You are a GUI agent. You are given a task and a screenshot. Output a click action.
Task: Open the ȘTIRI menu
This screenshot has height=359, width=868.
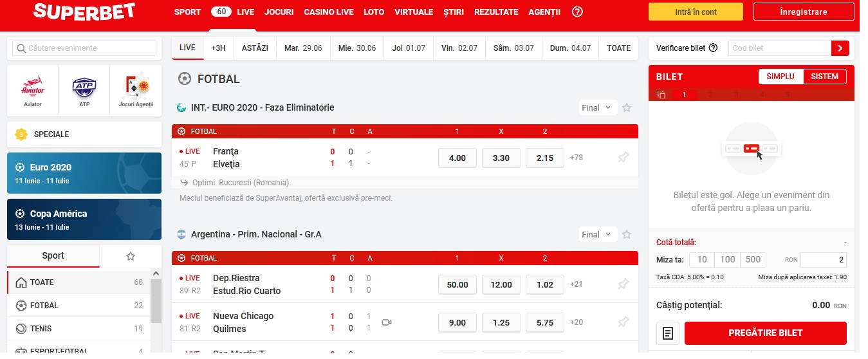[454, 12]
